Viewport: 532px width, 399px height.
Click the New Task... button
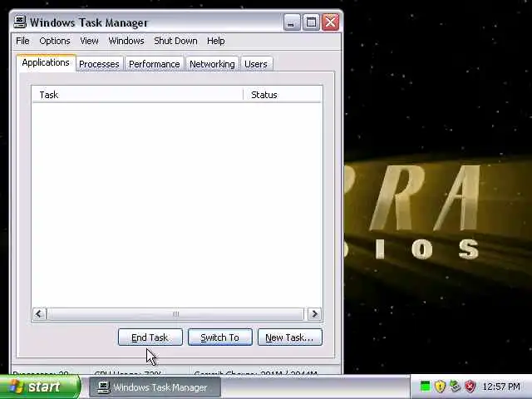tap(290, 337)
